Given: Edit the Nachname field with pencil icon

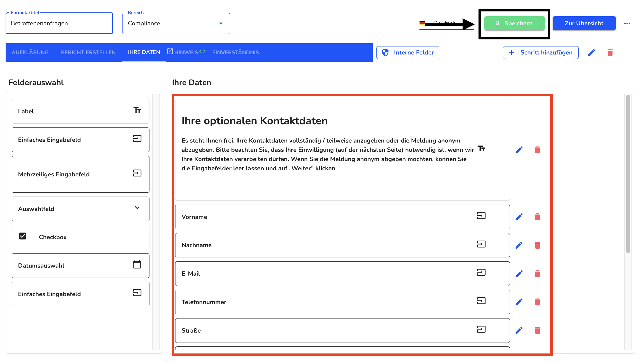Looking at the screenshot, I should click(519, 245).
